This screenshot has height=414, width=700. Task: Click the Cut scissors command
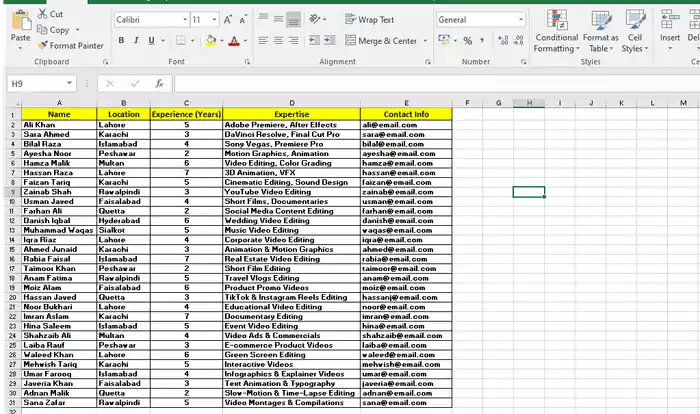[x=50, y=14]
